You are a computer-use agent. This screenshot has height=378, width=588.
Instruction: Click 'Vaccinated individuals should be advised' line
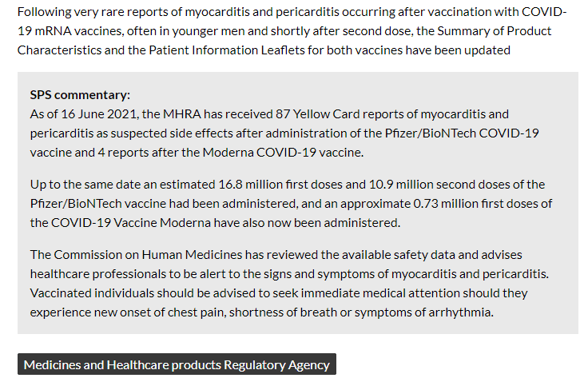279,292
